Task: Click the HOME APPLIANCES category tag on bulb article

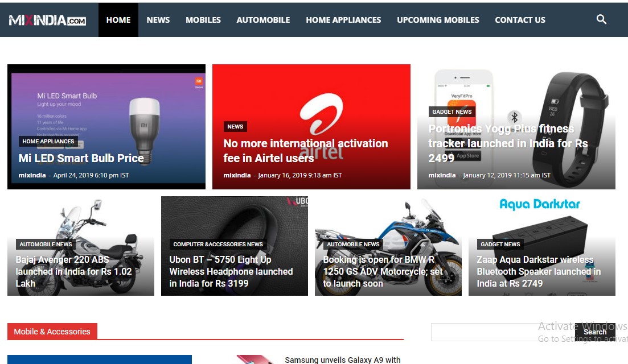Action: pos(48,141)
